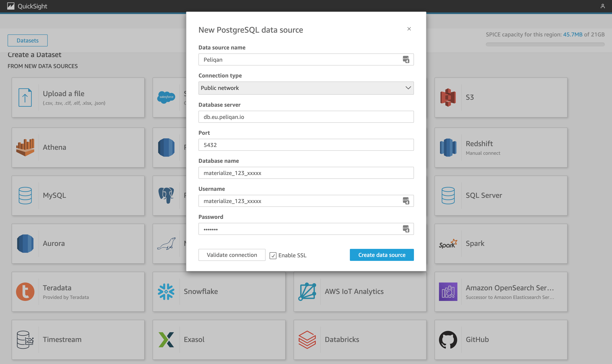This screenshot has height=364, width=612.
Task: Click password manager icon in Username field
Action: point(406,201)
